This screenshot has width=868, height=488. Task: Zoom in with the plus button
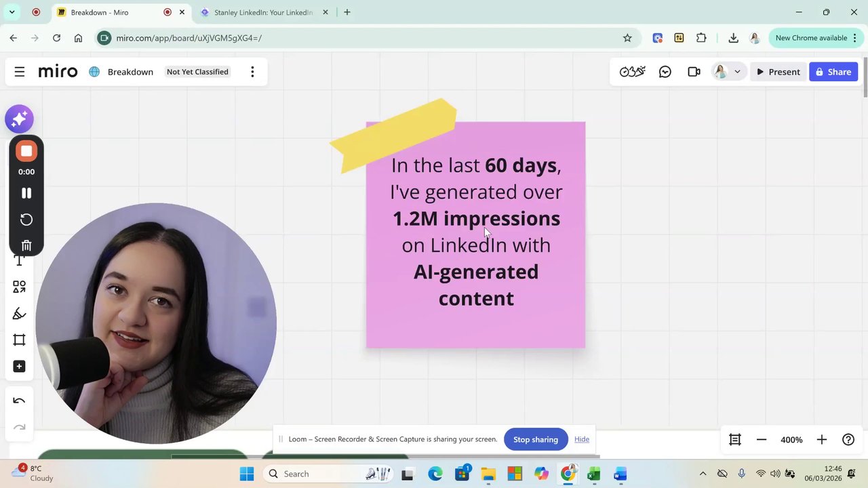tap(821, 440)
